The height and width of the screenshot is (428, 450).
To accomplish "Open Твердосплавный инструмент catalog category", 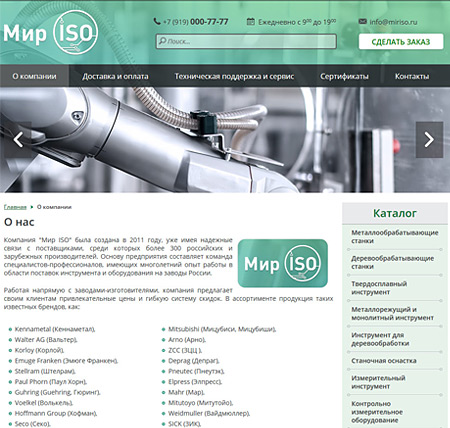I will pos(379,288).
